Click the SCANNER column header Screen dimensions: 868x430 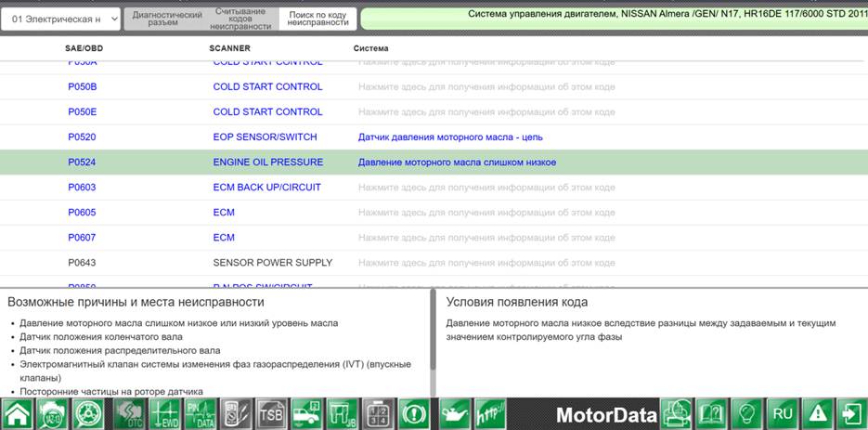(x=229, y=49)
